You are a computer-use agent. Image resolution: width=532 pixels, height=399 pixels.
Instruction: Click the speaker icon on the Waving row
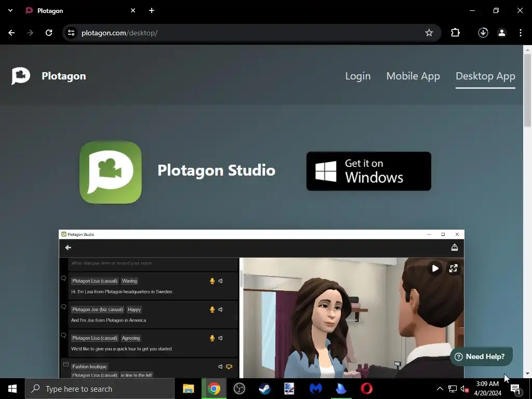(220, 281)
